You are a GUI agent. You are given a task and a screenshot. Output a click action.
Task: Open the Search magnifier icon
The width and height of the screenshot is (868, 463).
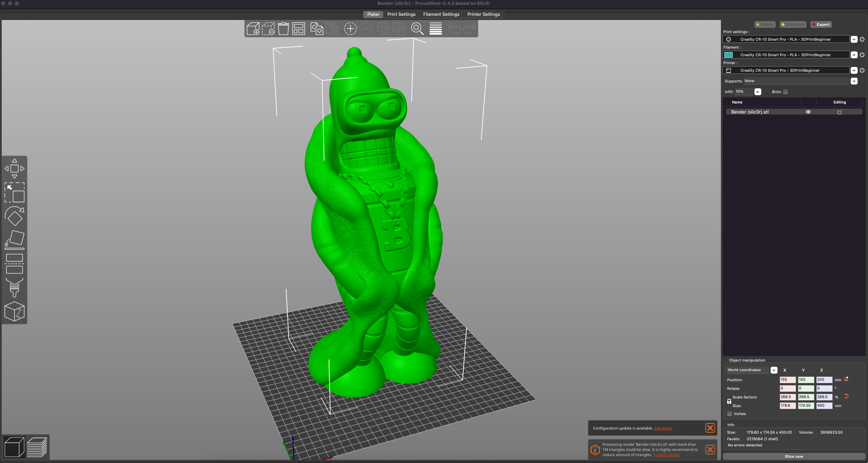[417, 29]
